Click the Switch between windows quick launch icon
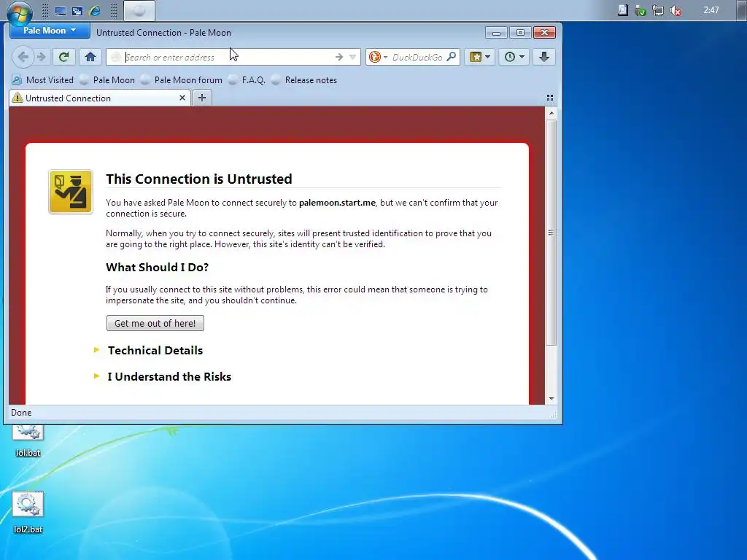This screenshot has height=560, width=747. [77, 10]
